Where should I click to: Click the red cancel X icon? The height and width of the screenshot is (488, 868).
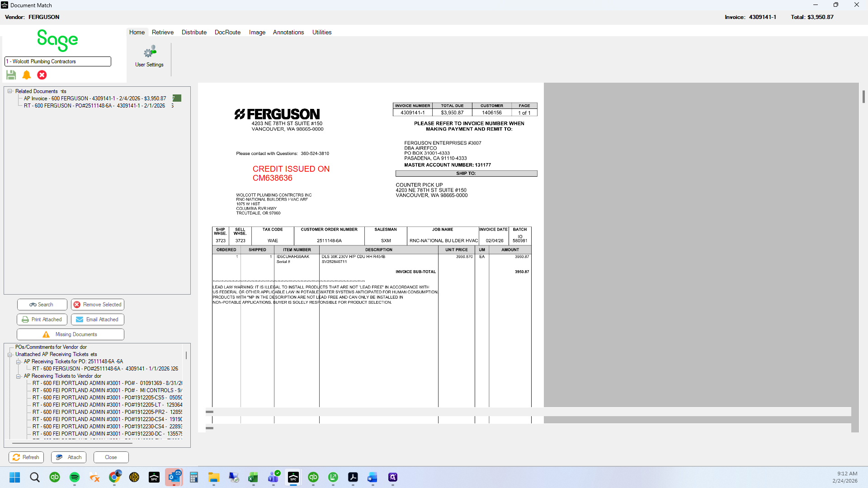point(42,75)
